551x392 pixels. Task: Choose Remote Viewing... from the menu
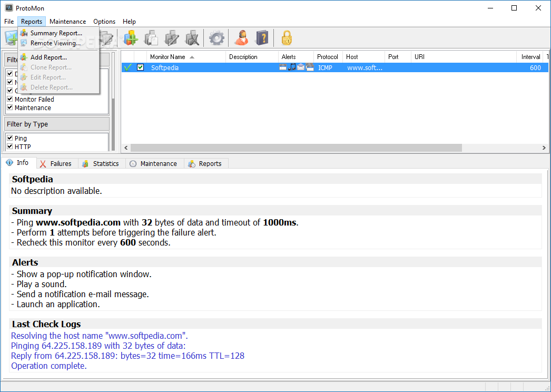[x=58, y=43]
